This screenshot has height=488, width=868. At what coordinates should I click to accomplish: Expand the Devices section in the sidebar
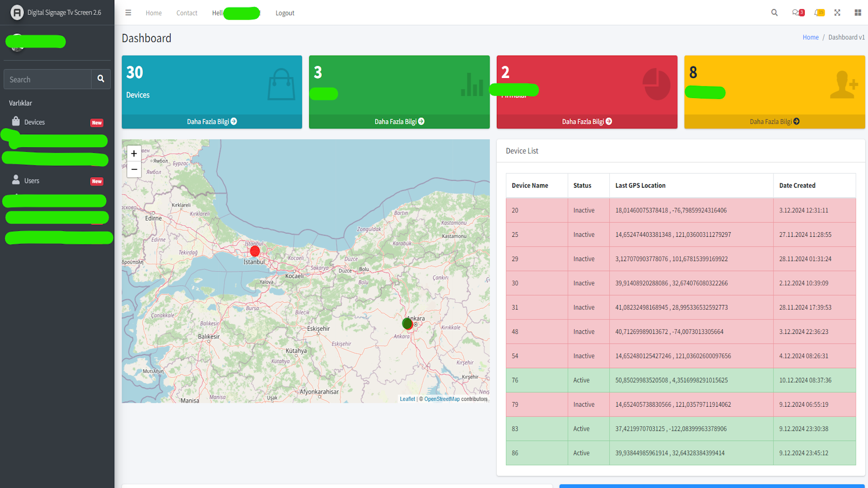34,122
